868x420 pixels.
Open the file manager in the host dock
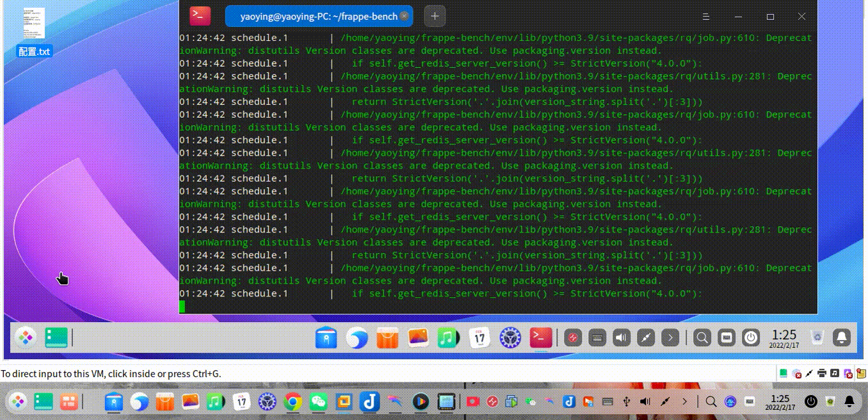point(114,401)
